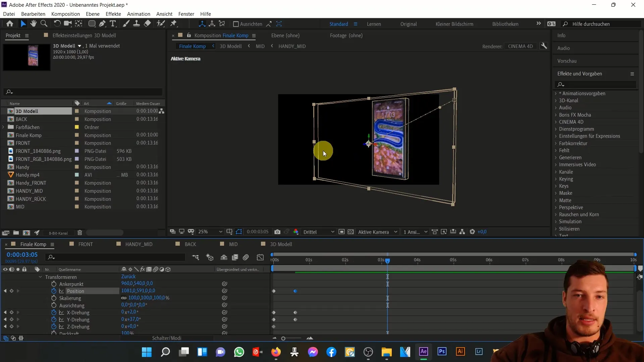Toggle Skalierung stopwatch
The width and height of the screenshot is (644, 362).
(x=54, y=298)
